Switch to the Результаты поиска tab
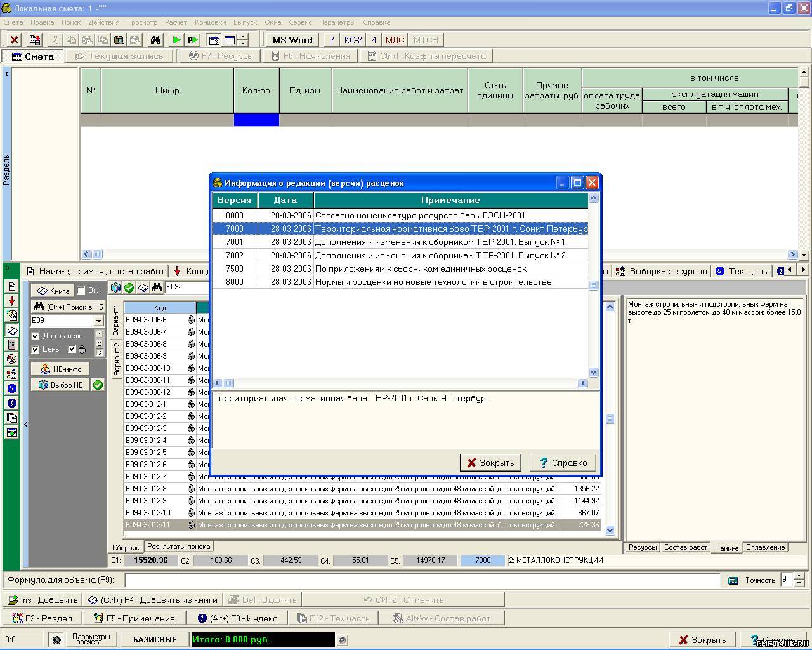Screen dimensions: 812x650 (x=178, y=547)
